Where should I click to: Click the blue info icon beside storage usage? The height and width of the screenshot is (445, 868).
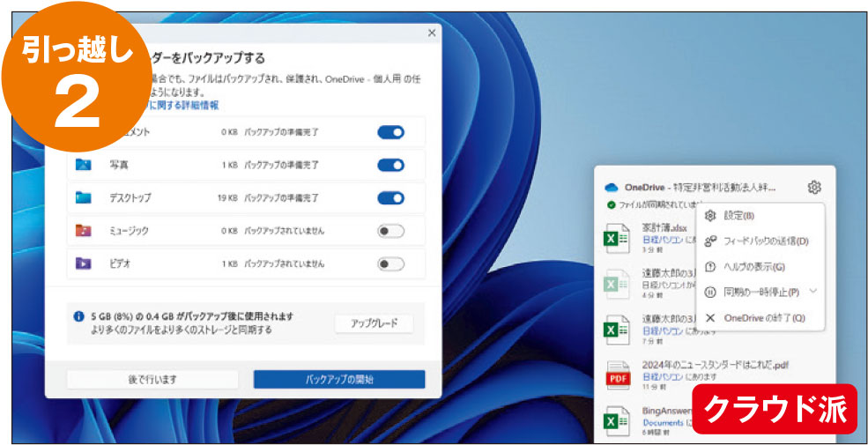point(79,316)
